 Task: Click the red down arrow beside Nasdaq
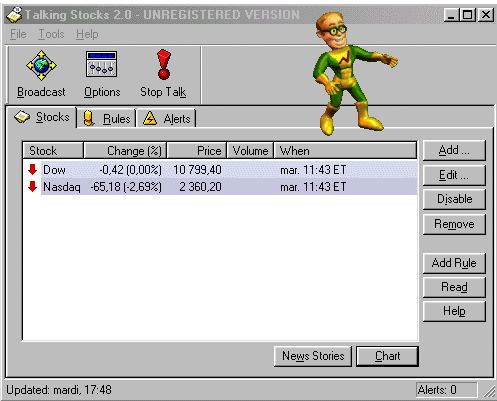pos(32,186)
